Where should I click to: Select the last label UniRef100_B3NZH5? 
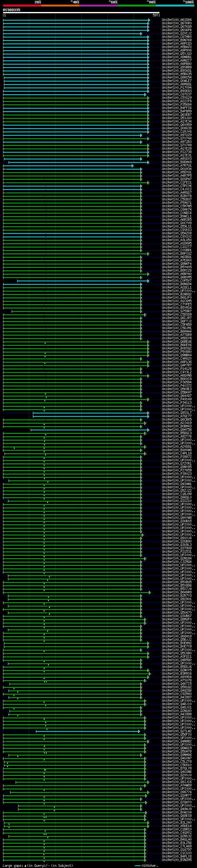tap(177, 860)
